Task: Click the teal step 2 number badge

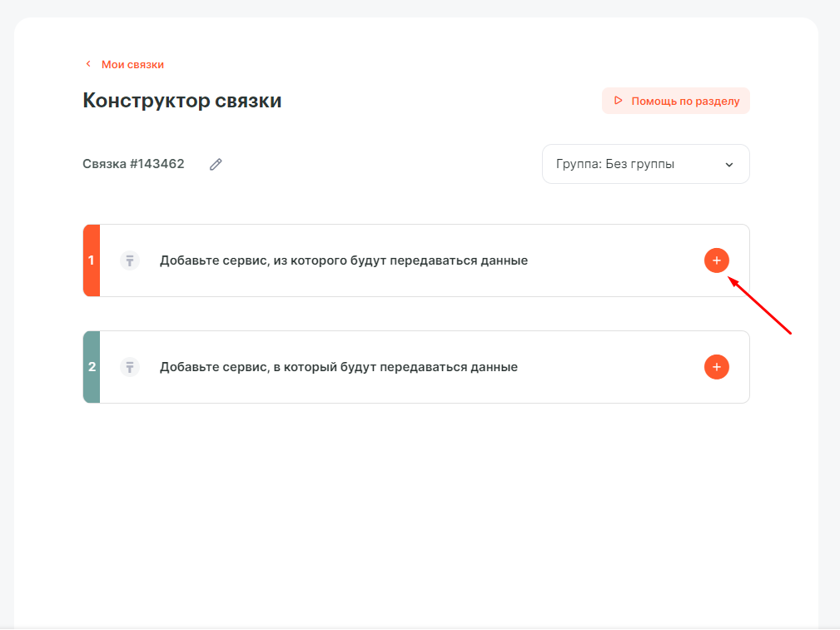Action: [92, 367]
